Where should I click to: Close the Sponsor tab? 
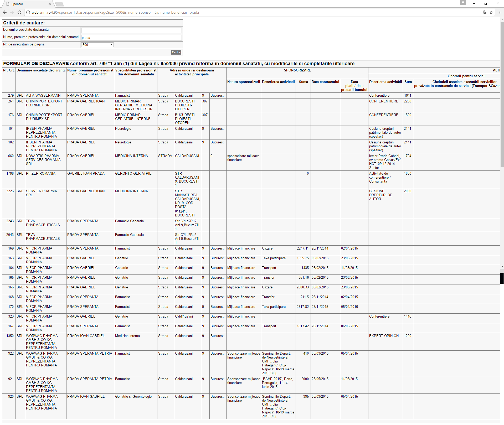[50, 4]
